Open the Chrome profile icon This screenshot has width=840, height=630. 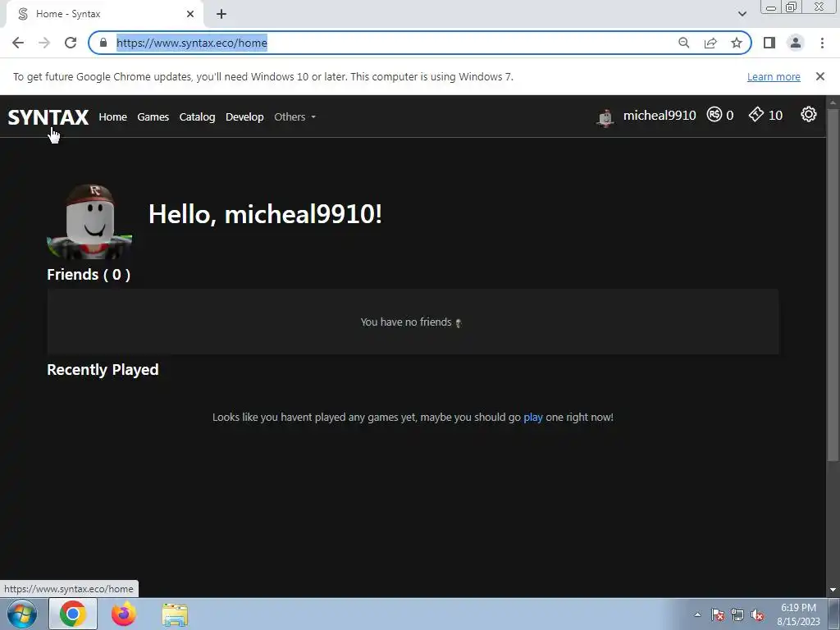(x=796, y=43)
